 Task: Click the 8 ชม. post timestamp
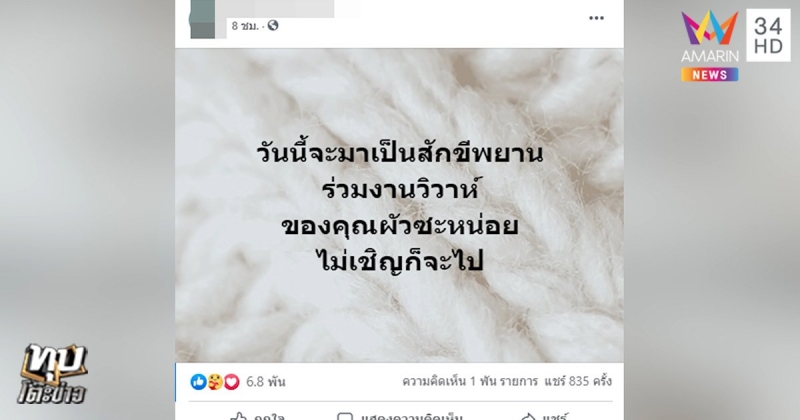245,26
